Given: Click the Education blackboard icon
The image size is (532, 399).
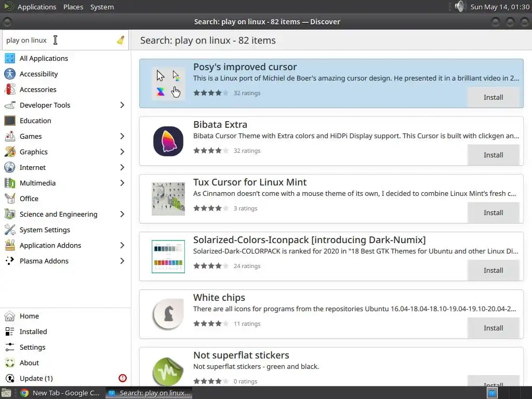Looking at the screenshot, I should pos(10,121).
